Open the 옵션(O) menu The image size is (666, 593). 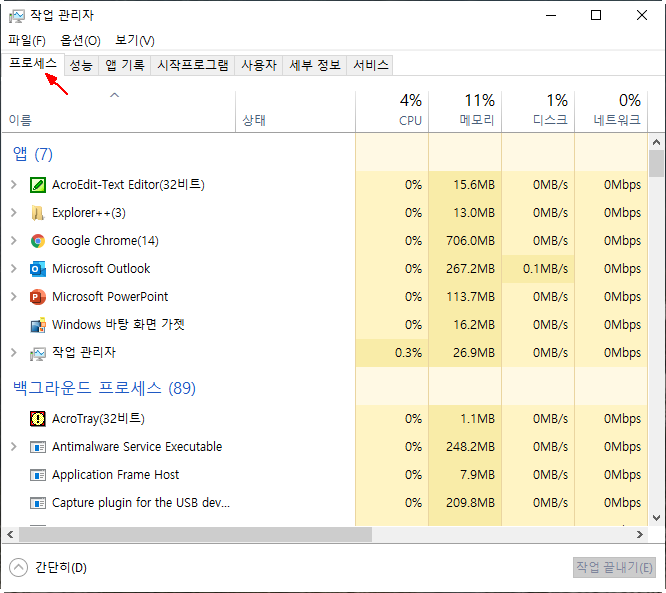click(80, 40)
